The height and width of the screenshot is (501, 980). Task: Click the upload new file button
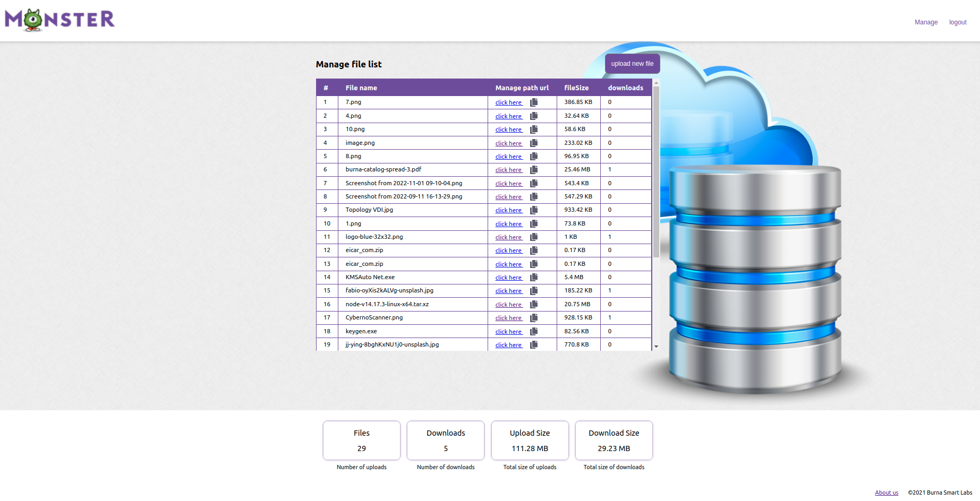632,64
